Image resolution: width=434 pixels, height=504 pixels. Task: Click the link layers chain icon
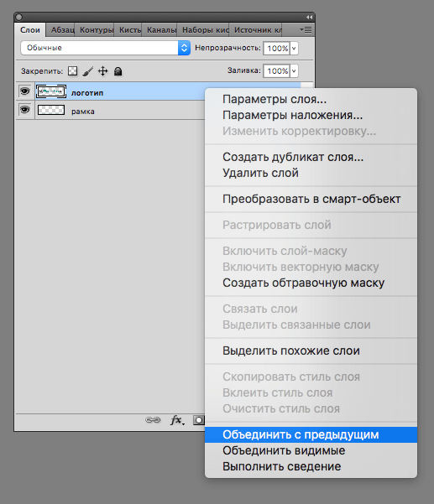[x=153, y=420]
